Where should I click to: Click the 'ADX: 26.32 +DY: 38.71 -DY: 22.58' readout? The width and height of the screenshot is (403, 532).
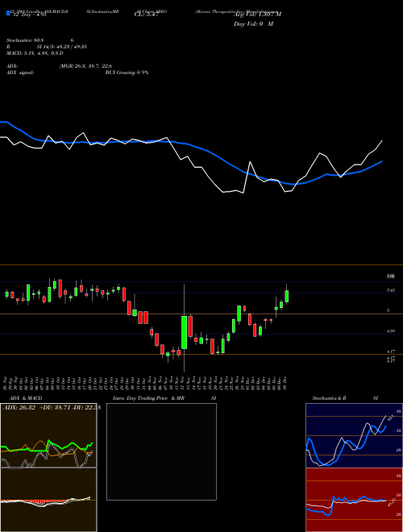[x=51, y=408]
